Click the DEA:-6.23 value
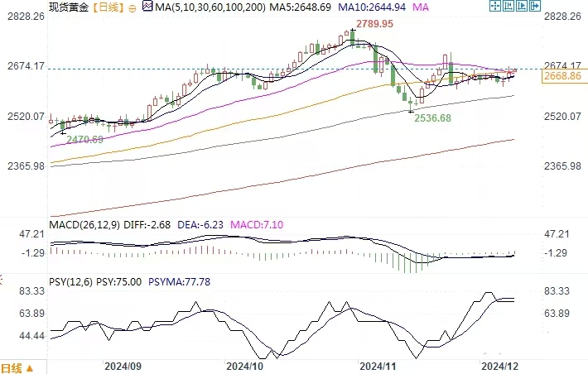This screenshot has width=588, height=374. (200, 225)
